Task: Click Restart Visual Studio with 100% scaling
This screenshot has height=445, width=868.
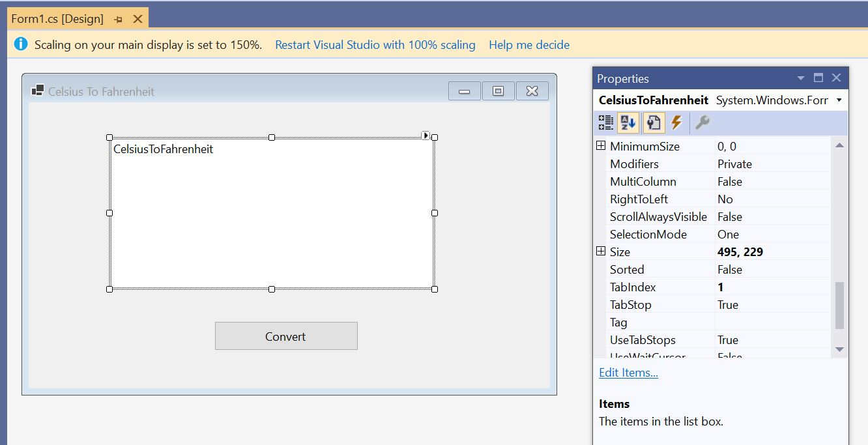Action: (x=375, y=44)
